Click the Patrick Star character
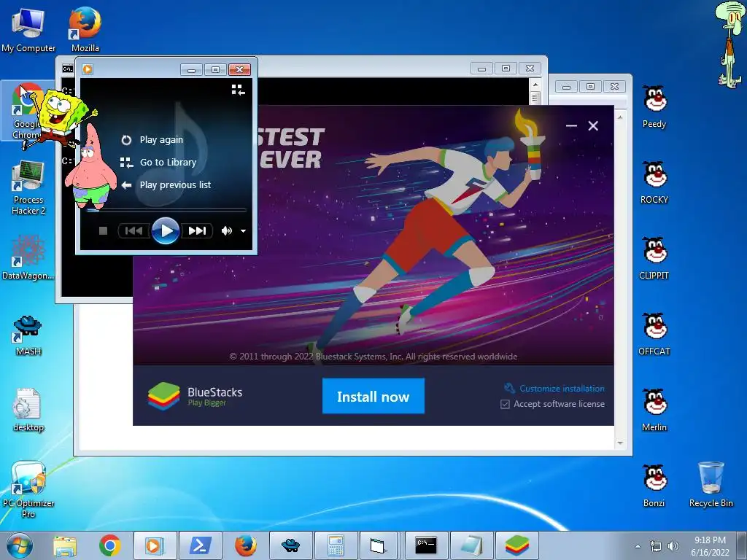The width and height of the screenshot is (747, 560). (x=91, y=168)
